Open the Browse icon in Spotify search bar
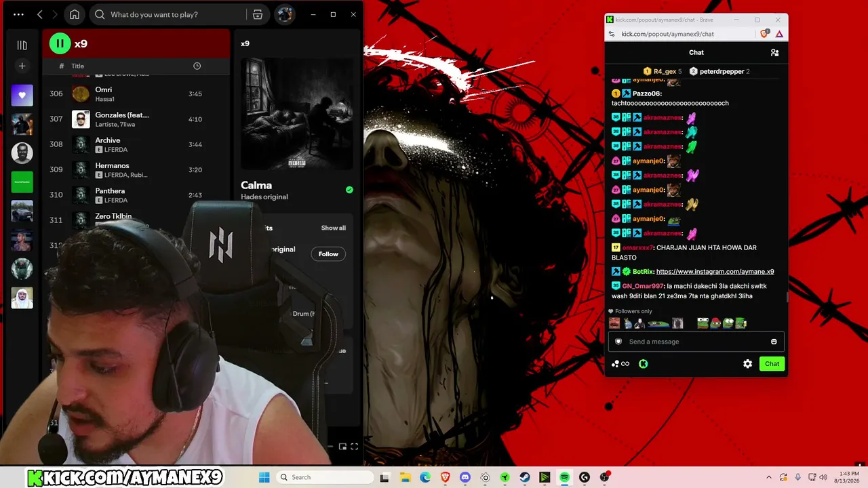Image resolution: width=868 pixels, height=488 pixels. click(x=258, y=14)
